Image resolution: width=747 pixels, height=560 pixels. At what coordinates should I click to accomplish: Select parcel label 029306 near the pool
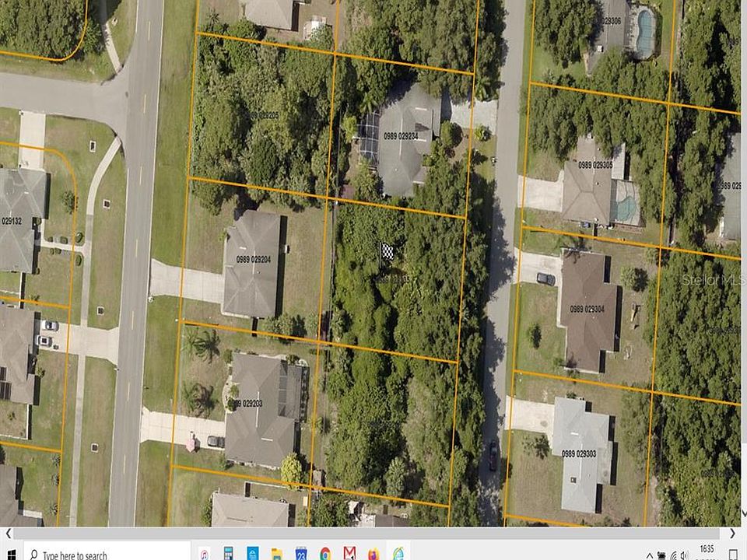(x=612, y=21)
